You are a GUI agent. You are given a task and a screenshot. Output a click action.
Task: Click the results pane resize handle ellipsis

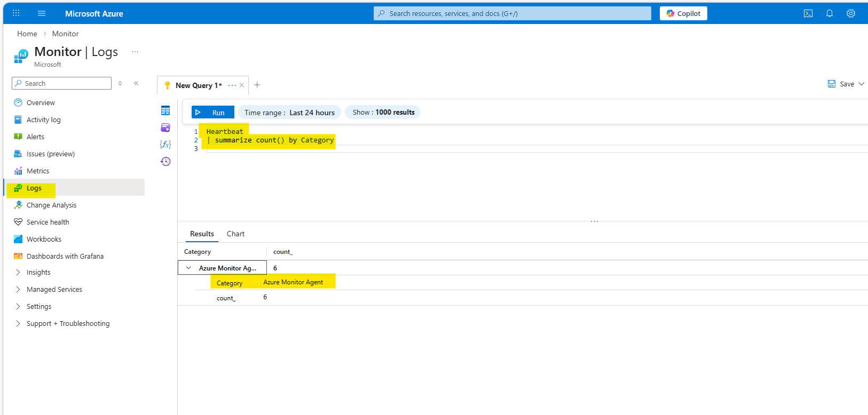click(x=594, y=221)
